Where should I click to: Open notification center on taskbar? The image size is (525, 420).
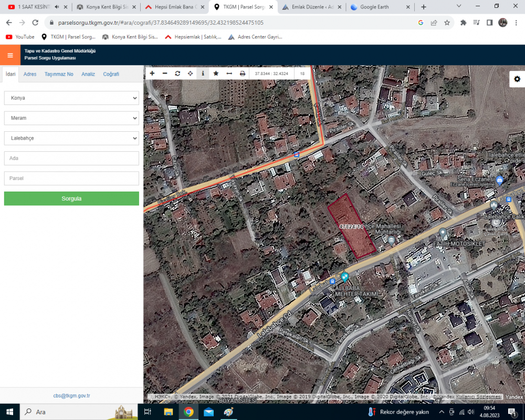tap(512, 412)
